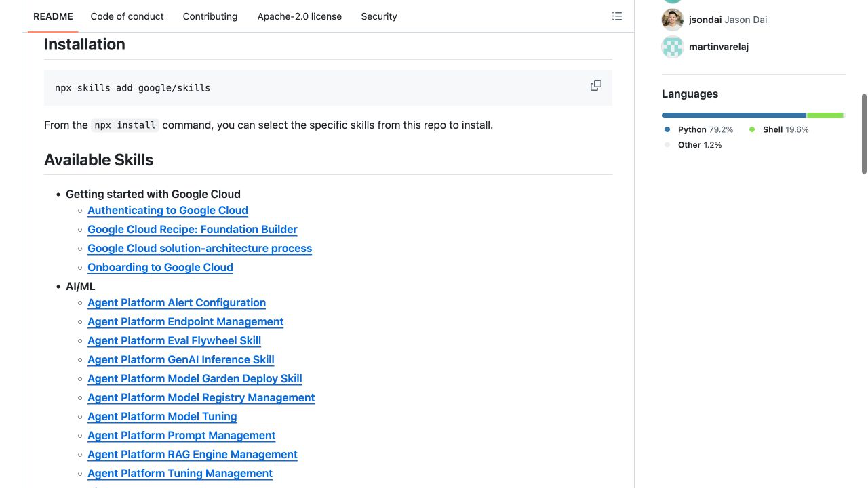Open Agent Platform RAG Engine Management

tap(193, 454)
